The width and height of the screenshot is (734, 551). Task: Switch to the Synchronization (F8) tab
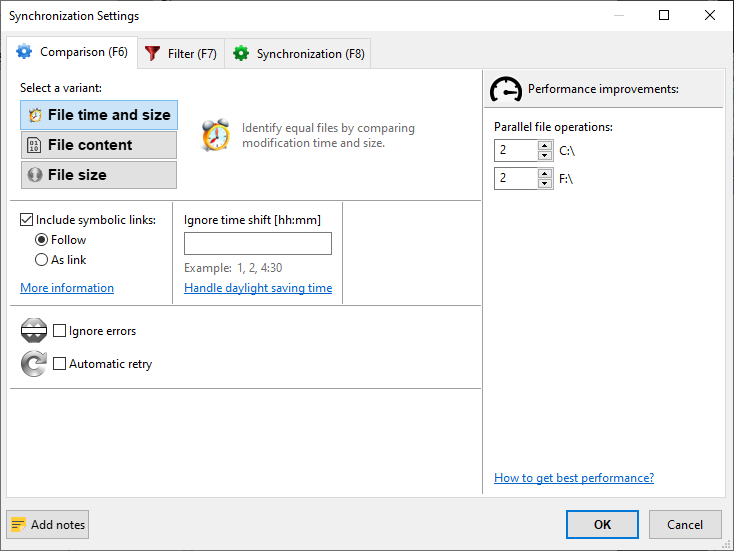click(x=298, y=54)
